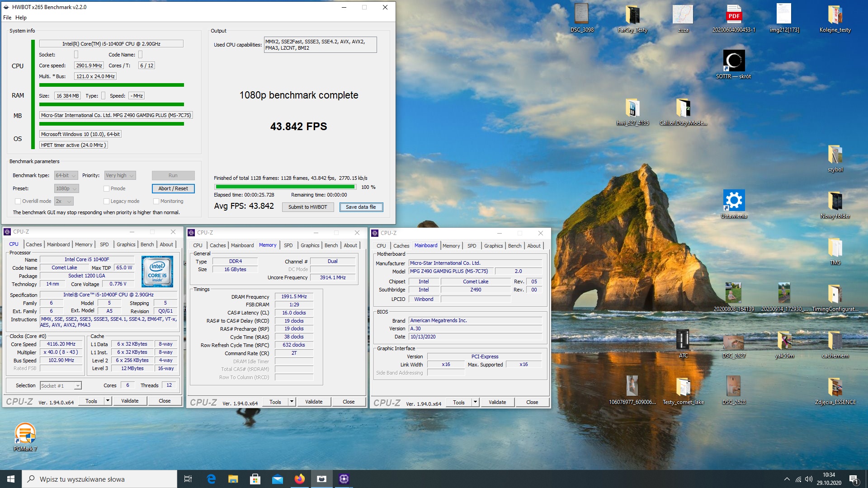
Task: Toggle the Legacy mode checkbox
Action: [x=106, y=201]
